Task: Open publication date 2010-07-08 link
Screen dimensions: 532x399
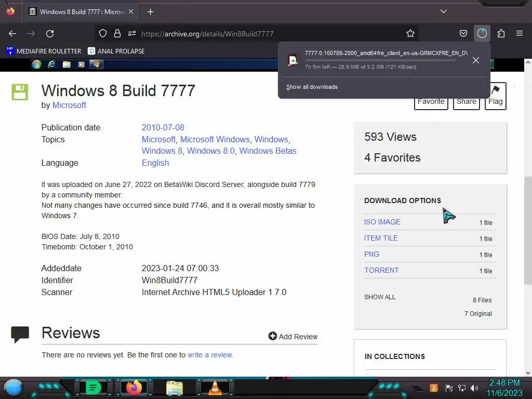Action: click(x=163, y=128)
